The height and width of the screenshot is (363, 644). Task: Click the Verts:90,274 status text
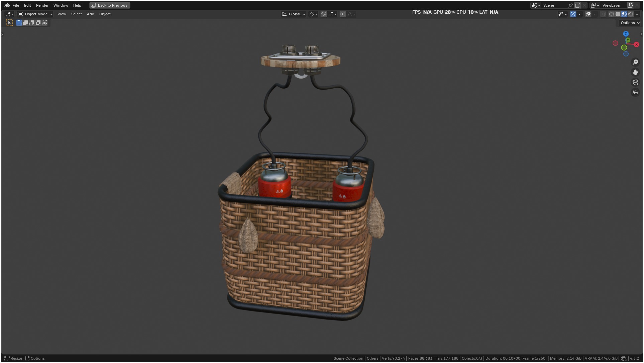[x=393, y=358]
